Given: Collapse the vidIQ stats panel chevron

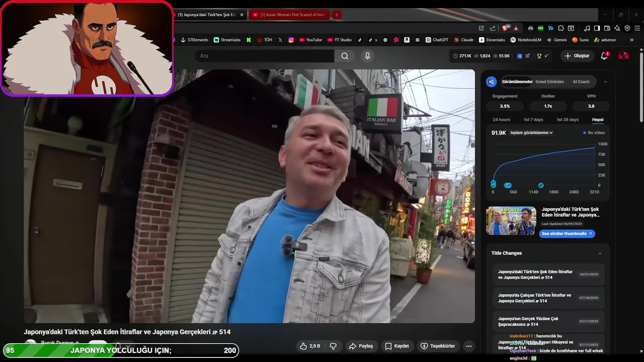Looking at the screenshot, I should tap(605, 81).
